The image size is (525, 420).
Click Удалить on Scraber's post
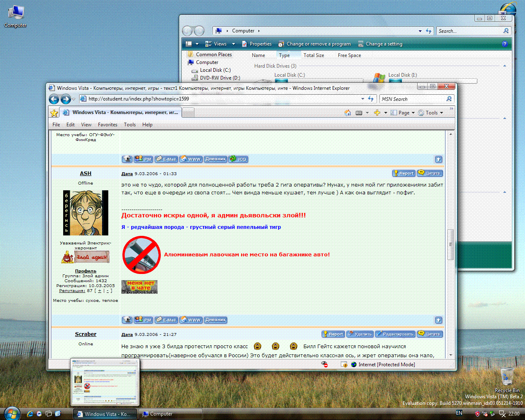pos(360,334)
